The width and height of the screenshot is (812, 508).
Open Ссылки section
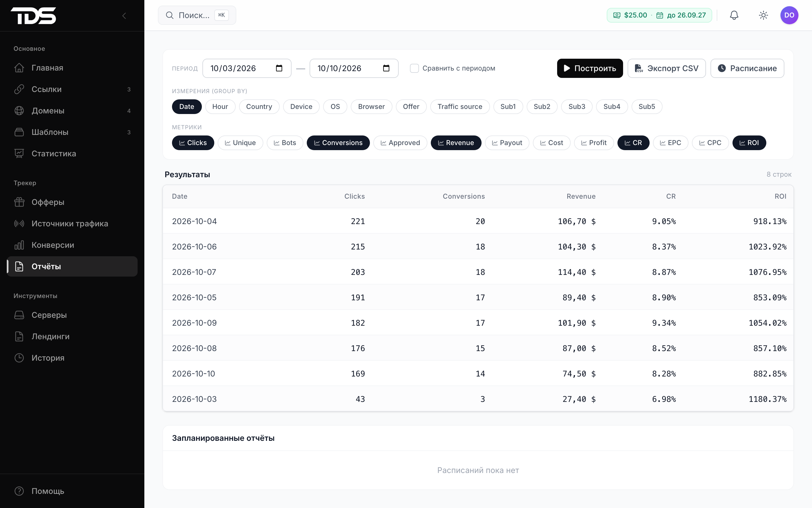[72, 89]
